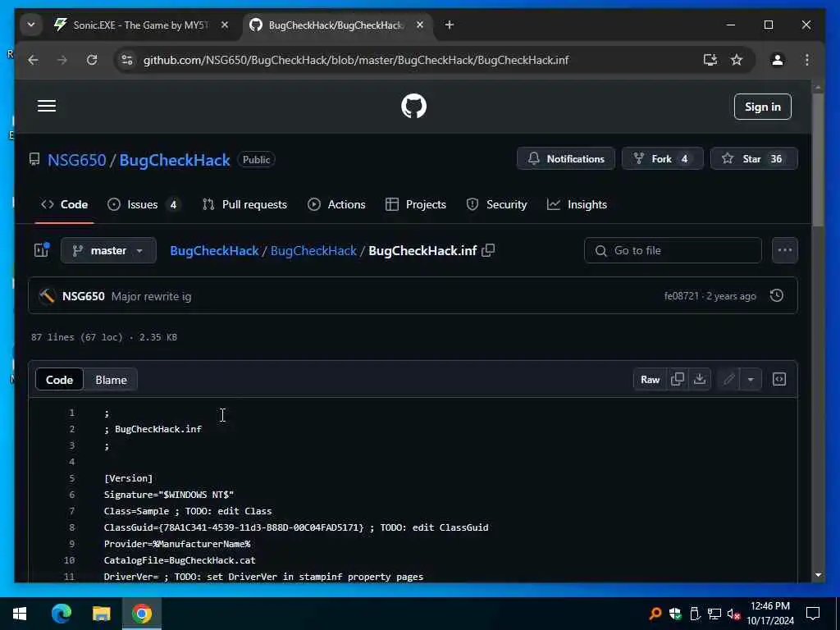Open the GitHub hamburger navigation menu
This screenshot has width=840, height=630.
(47, 106)
